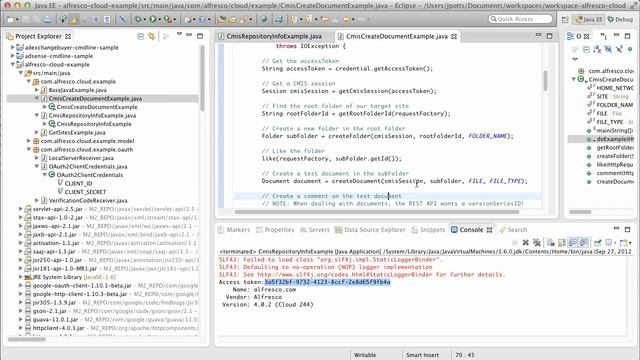Viewport: 640px width, 360px height.
Task: Open the dropdown beside the Run button
Action: (159, 19)
